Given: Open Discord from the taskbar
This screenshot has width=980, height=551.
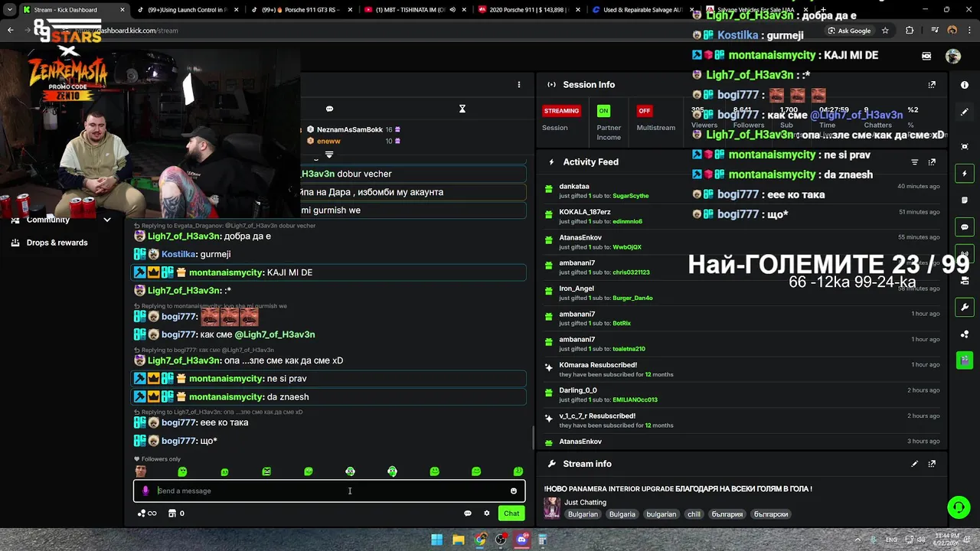Looking at the screenshot, I should [522, 540].
